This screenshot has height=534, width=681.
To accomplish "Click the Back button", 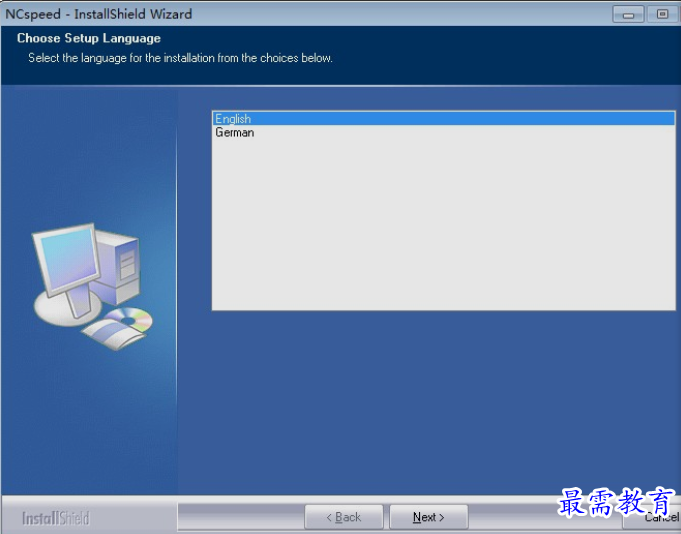I will click(x=344, y=517).
